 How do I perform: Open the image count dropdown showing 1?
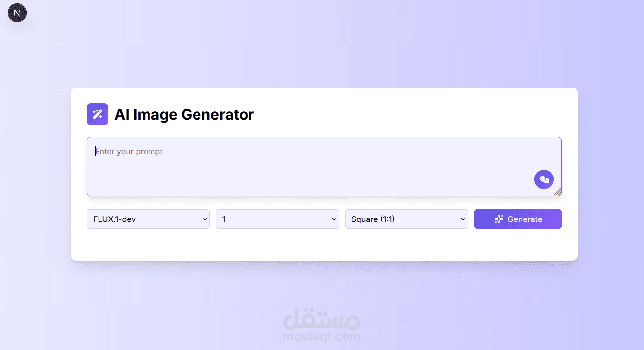(277, 219)
